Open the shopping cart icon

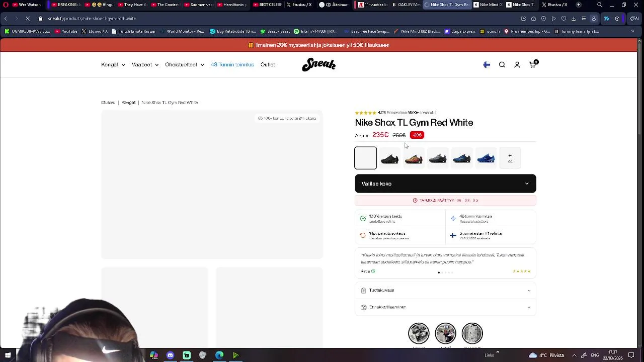(x=533, y=64)
